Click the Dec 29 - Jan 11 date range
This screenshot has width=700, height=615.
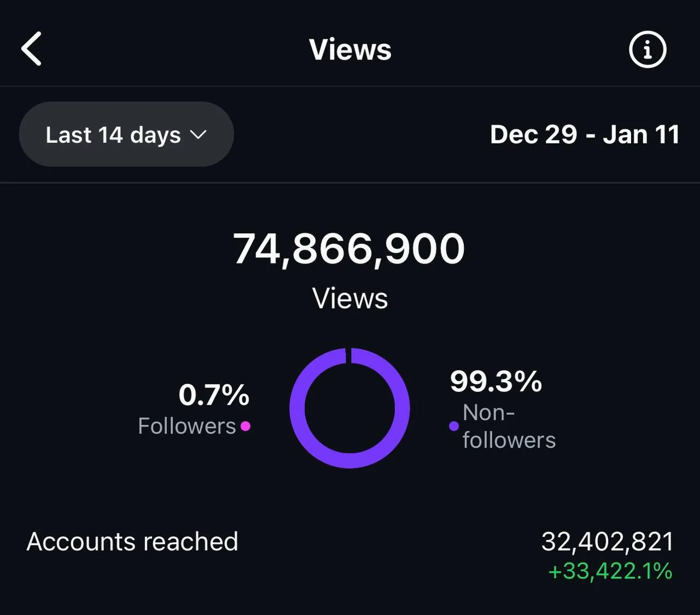[585, 134]
